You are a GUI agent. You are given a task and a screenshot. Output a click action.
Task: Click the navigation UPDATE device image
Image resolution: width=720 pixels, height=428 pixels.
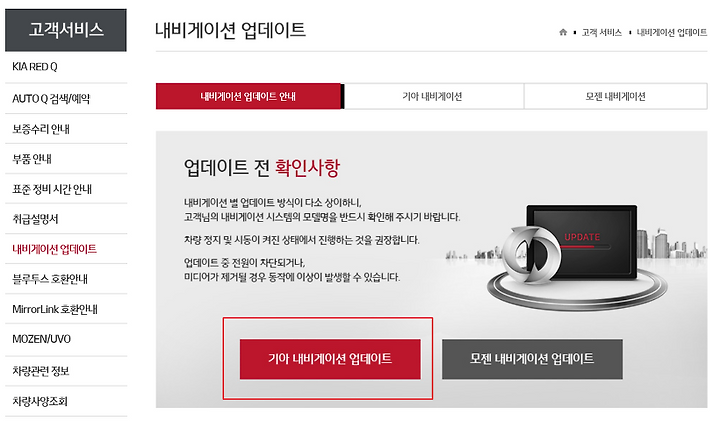pyautogui.click(x=578, y=256)
